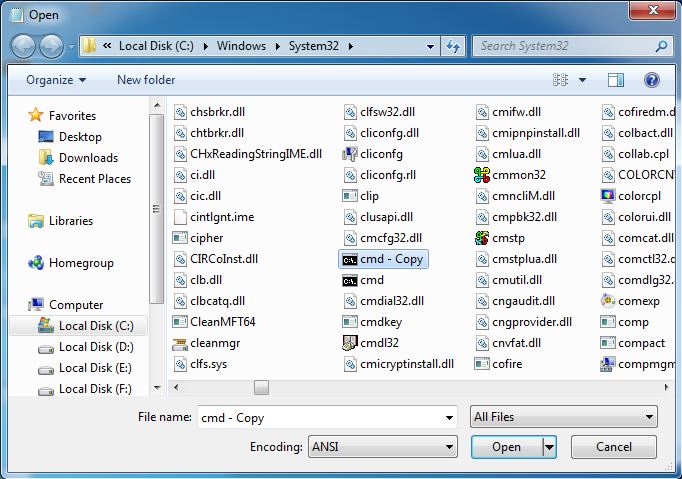The height and width of the screenshot is (479, 682).
Task: Click the Desktop icon in Favorites
Action: (46, 137)
